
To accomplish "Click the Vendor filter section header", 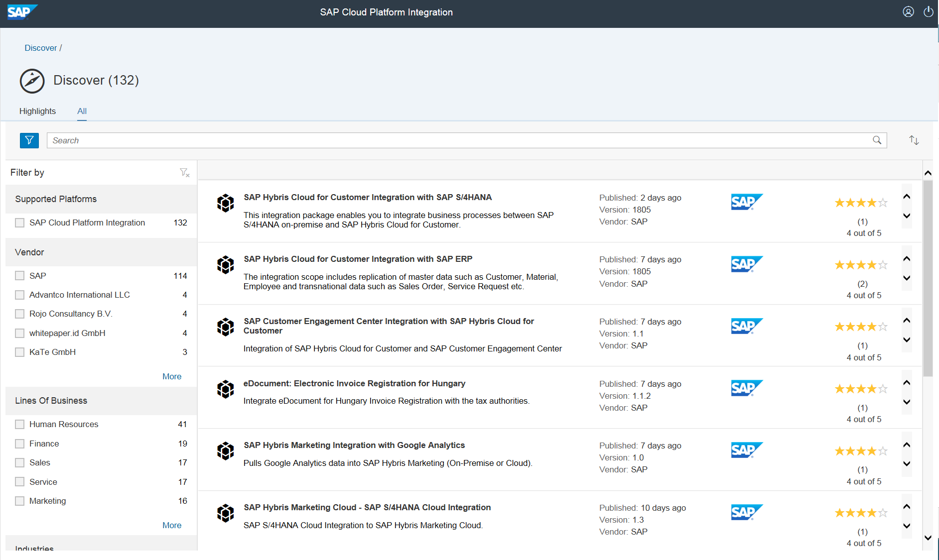I will [x=101, y=252].
